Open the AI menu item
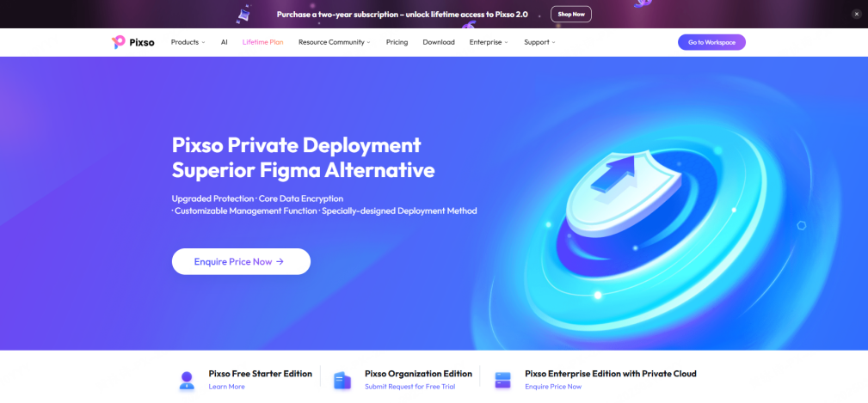This screenshot has width=868, height=403. point(225,42)
